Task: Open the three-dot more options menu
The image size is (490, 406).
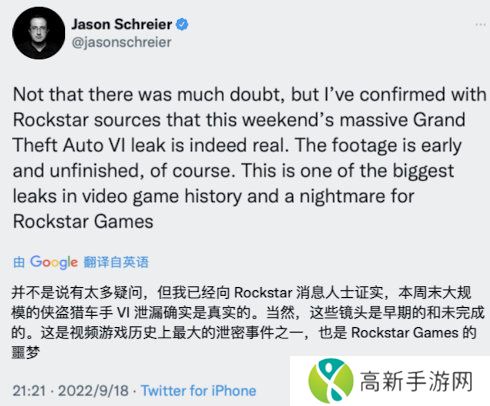Action: [481, 25]
